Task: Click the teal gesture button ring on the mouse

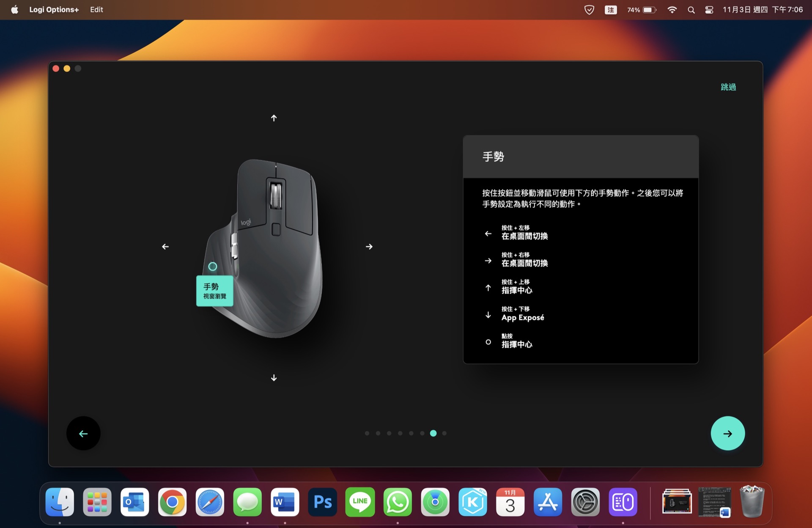Action: pyautogui.click(x=212, y=267)
